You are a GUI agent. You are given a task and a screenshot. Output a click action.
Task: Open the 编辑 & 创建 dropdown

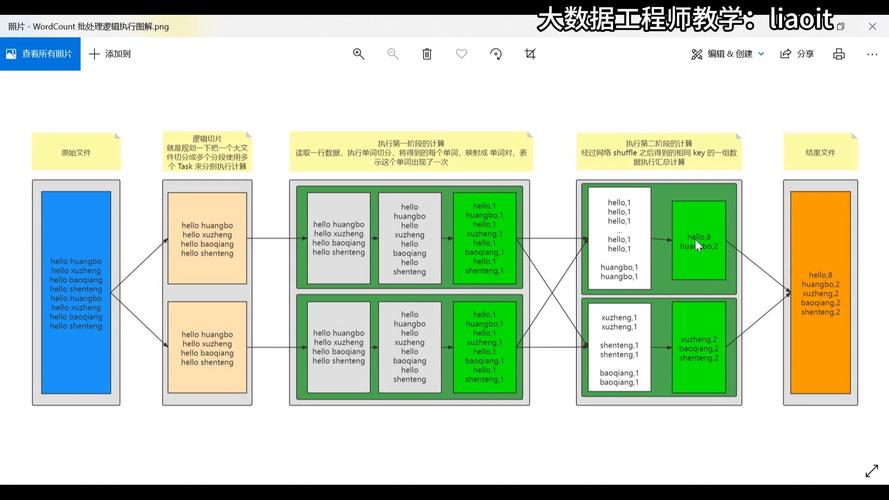[x=727, y=54]
